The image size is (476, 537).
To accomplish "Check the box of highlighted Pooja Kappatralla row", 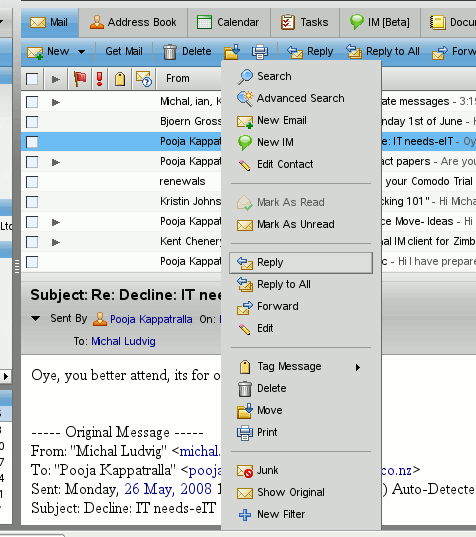I will point(32,142).
